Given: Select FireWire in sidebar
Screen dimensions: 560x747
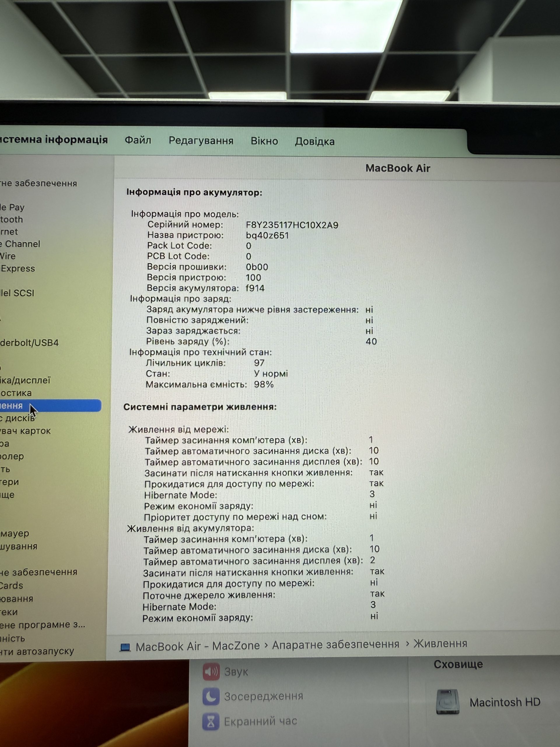Looking at the screenshot, I should coord(8,256).
